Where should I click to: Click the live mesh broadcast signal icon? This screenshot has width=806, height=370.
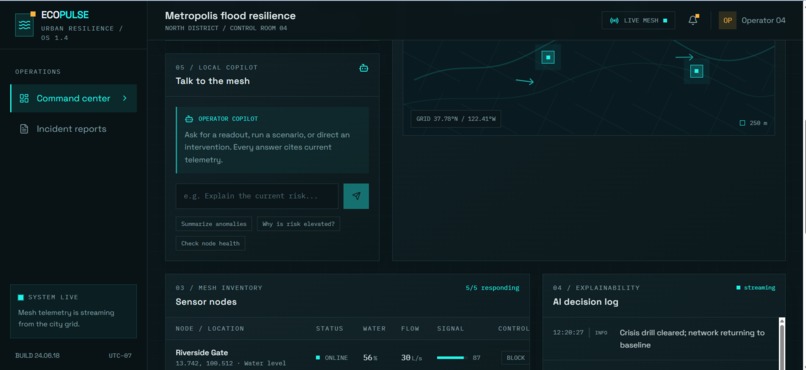pos(614,21)
